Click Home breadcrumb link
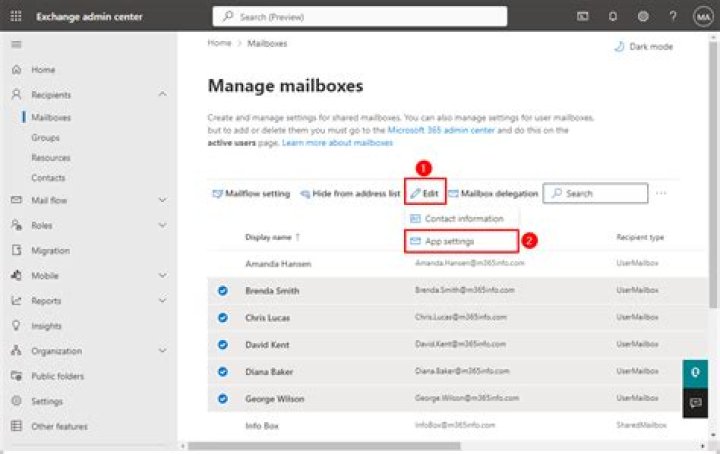Screen dimensions: 720x454 219,43
